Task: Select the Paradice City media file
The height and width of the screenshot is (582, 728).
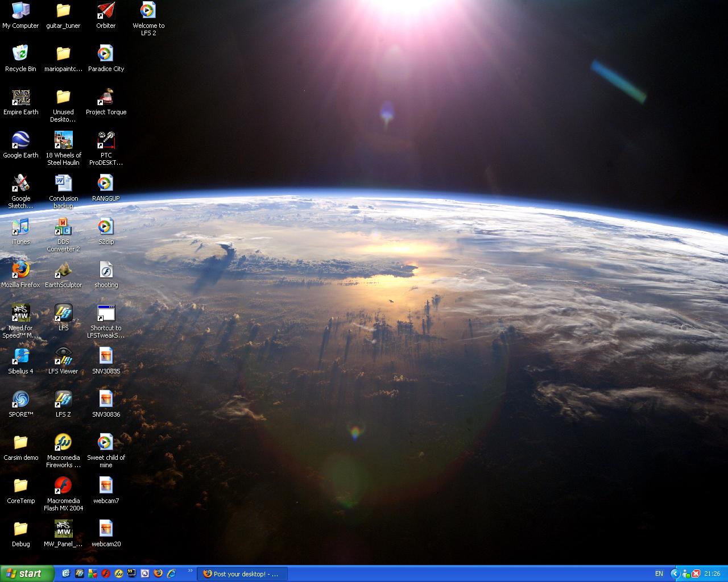Action: point(106,59)
